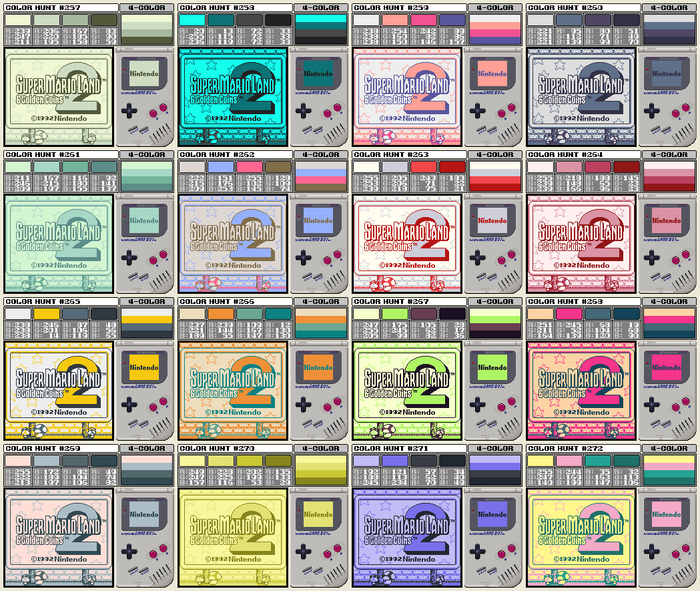Click the striped palette bar of Color Hunt #272

pos(669,470)
